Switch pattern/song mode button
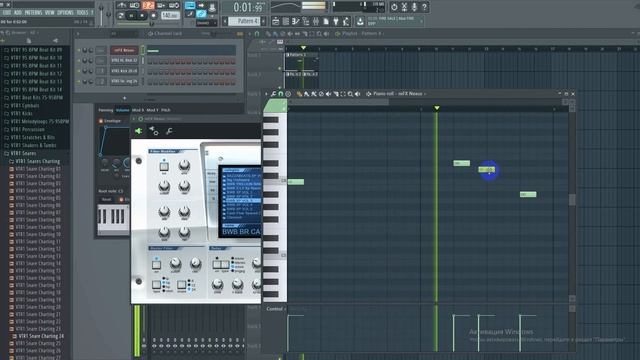The height and width of the screenshot is (360, 640). [x=120, y=16]
